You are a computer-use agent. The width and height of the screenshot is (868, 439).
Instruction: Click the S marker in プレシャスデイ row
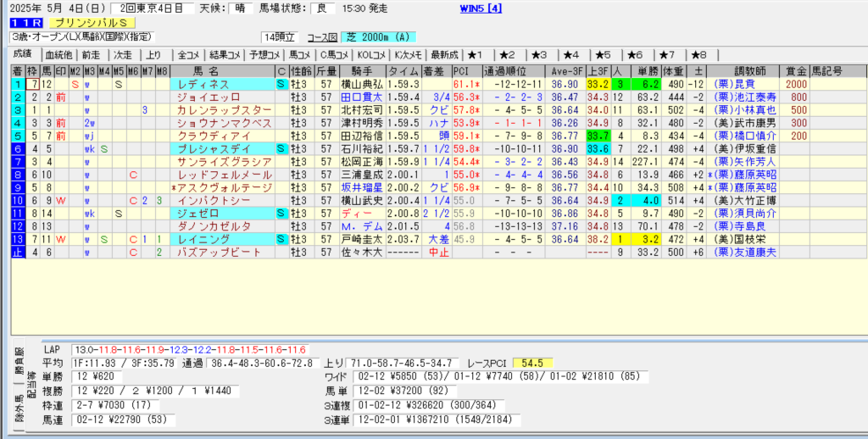[x=281, y=148]
